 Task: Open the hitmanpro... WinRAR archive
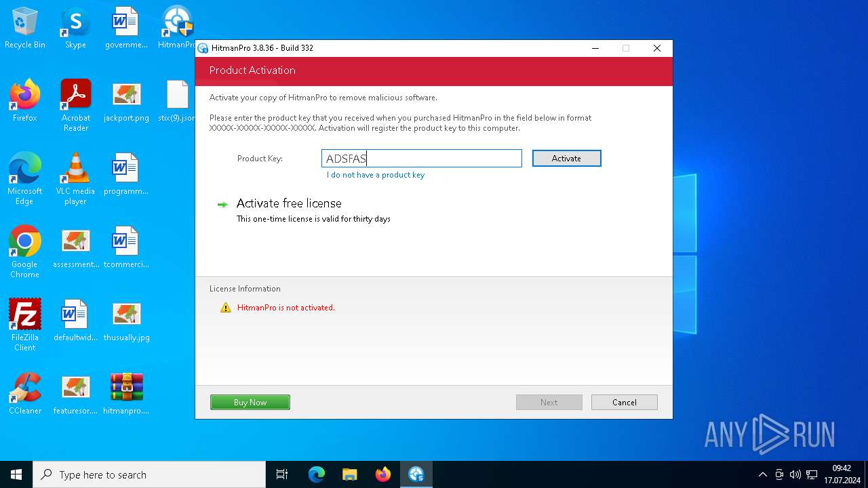click(126, 394)
